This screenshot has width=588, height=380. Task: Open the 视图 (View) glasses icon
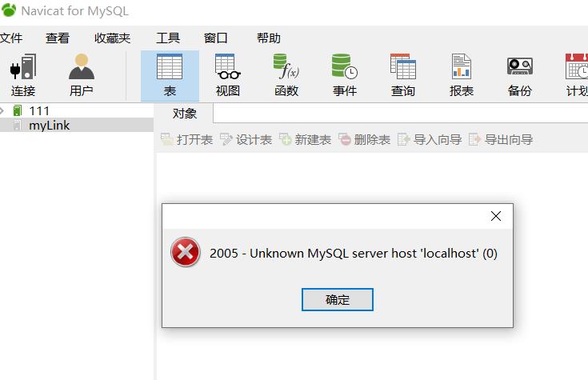(x=228, y=75)
